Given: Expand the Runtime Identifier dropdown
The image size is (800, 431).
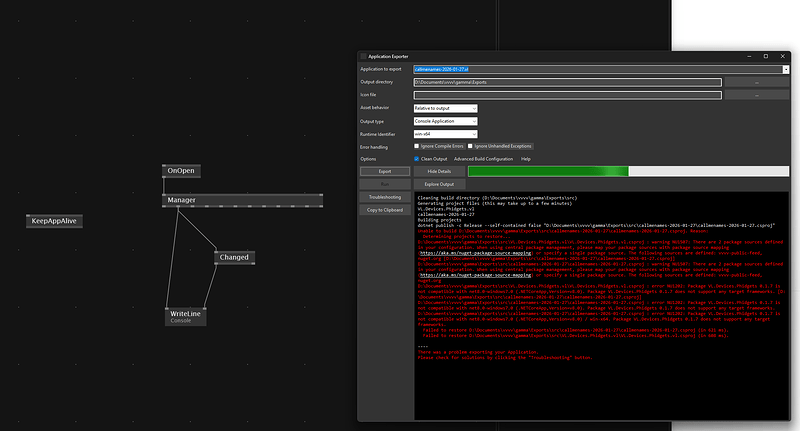Looking at the screenshot, I should pyautogui.click(x=446, y=134).
